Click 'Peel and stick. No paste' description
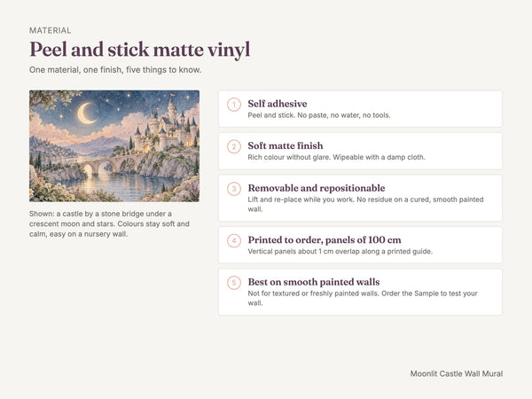 [x=319, y=115]
